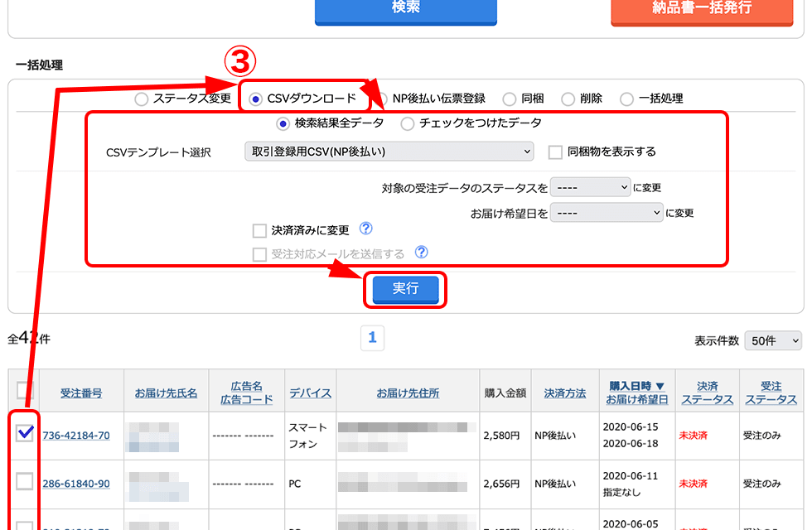Image resolution: width=812 pixels, height=530 pixels.
Task: Sort by お届け先氏名 column header
Action: pos(166,393)
